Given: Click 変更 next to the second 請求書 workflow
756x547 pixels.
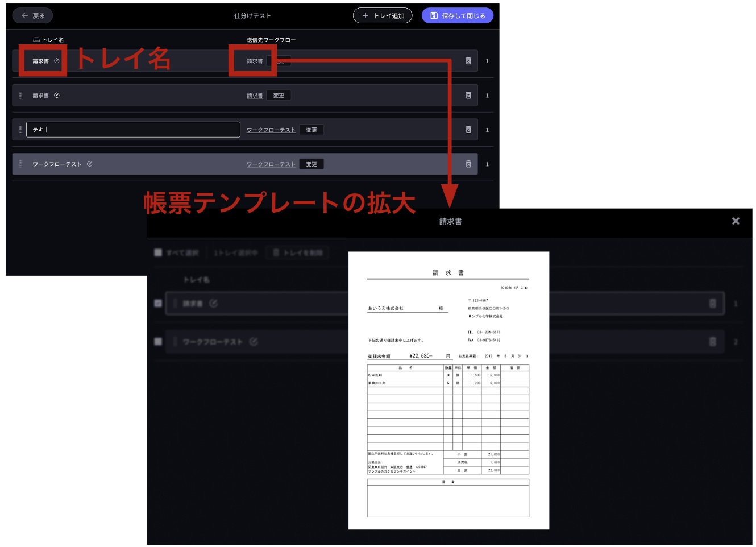Looking at the screenshot, I should point(279,96).
